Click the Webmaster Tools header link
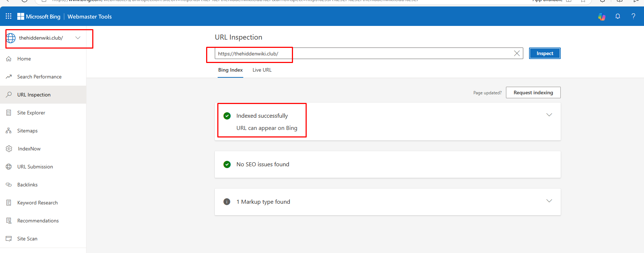The height and width of the screenshot is (253, 644). [x=90, y=17]
